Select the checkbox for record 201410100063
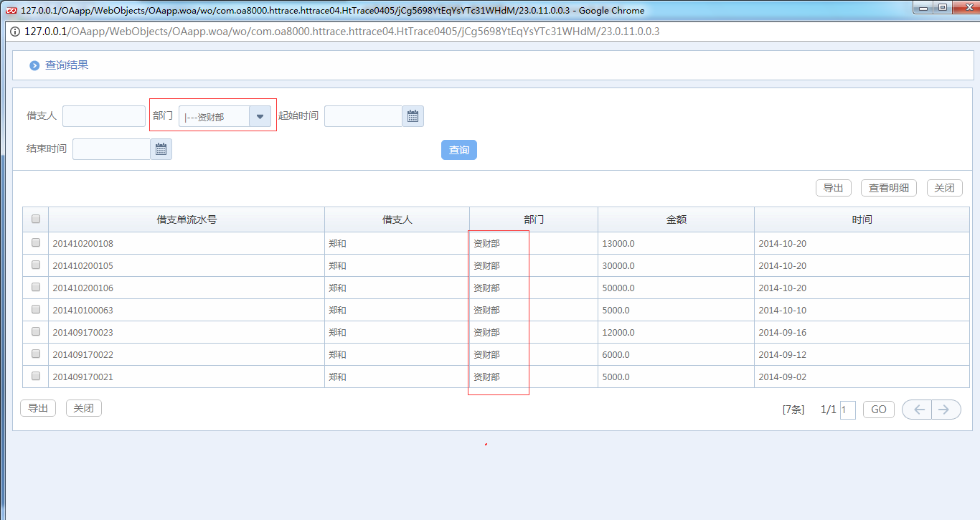Viewport: 980px width, 520px height. [x=36, y=310]
